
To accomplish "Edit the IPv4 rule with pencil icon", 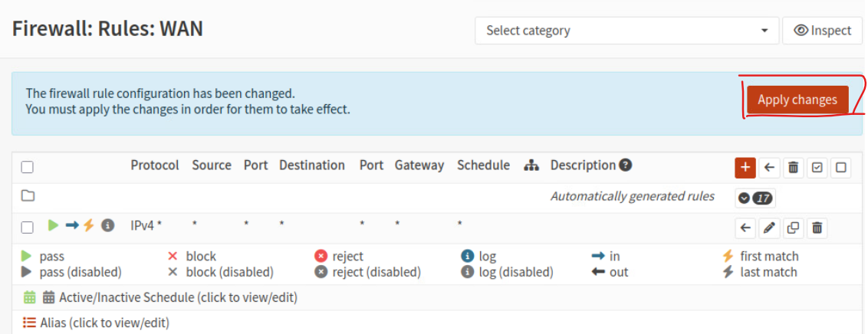I will [x=769, y=228].
